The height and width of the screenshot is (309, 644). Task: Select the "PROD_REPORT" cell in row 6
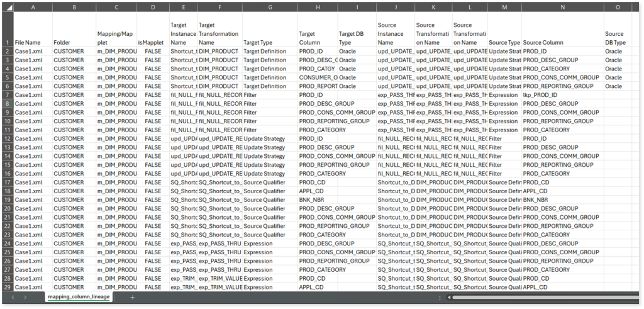tap(318, 86)
